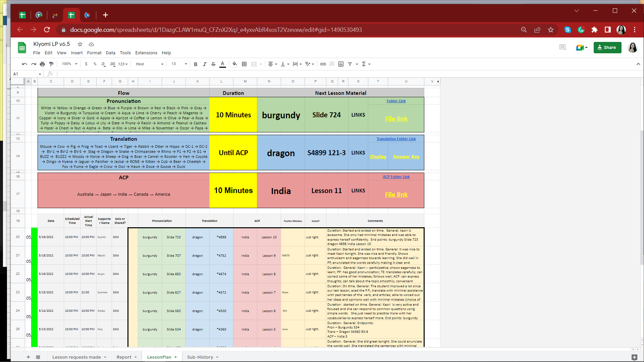Toggle strikethrough formatting
Screen dimensions: 644x362
[x=213, y=64]
